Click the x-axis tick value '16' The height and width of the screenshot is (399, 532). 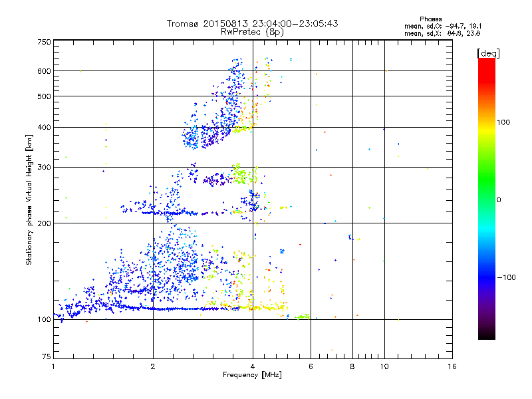pos(452,366)
